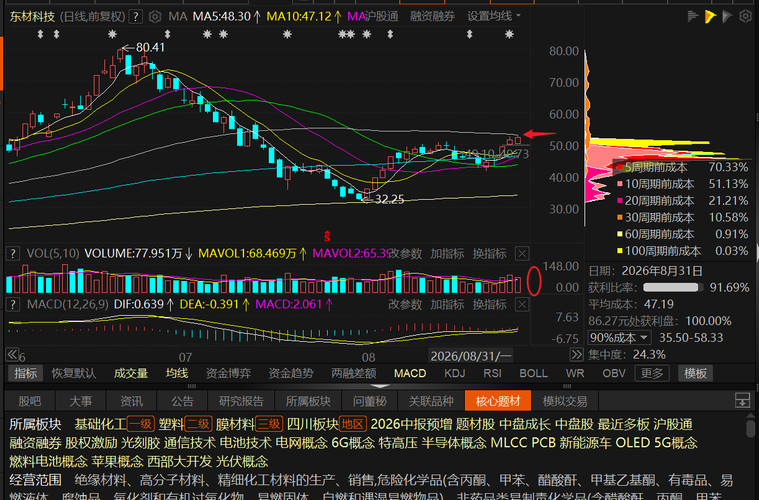The image size is (759, 500).
Task: Toggle the KDJ indicator
Action: pos(455,373)
